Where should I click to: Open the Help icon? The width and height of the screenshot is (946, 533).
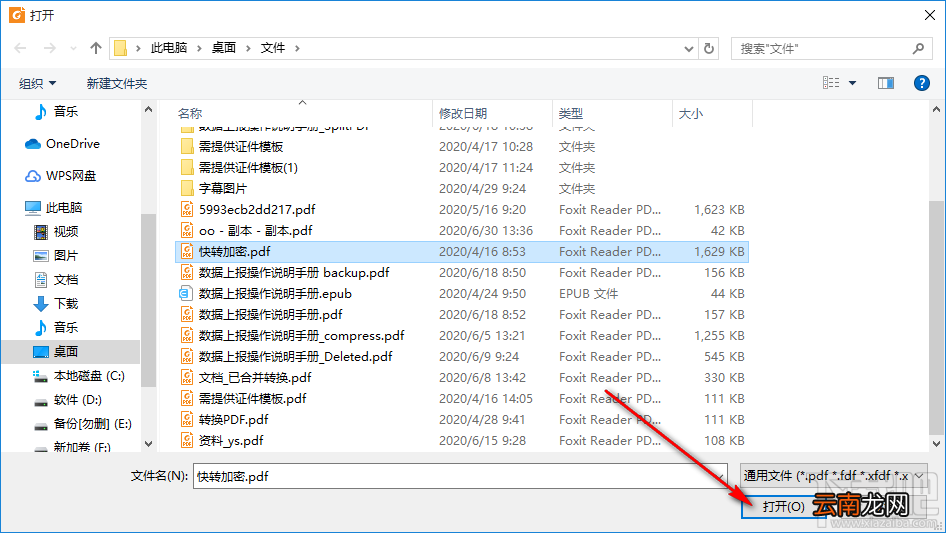click(921, 83)
